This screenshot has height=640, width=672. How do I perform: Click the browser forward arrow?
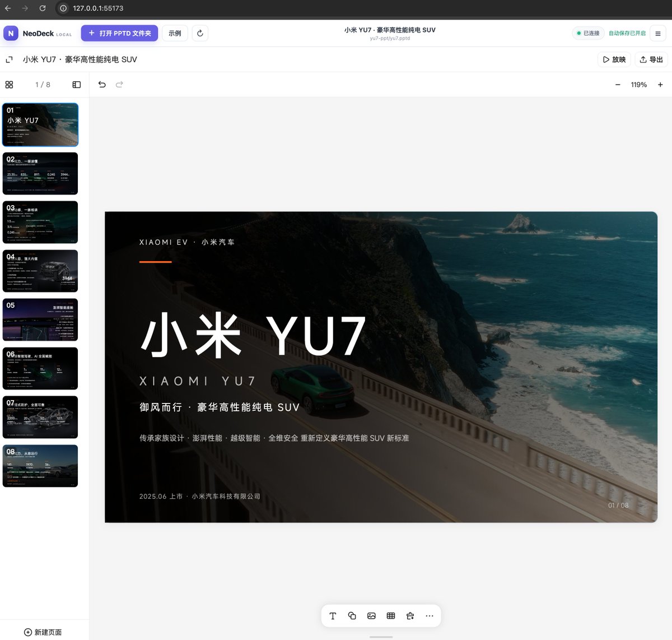[25, 8]
